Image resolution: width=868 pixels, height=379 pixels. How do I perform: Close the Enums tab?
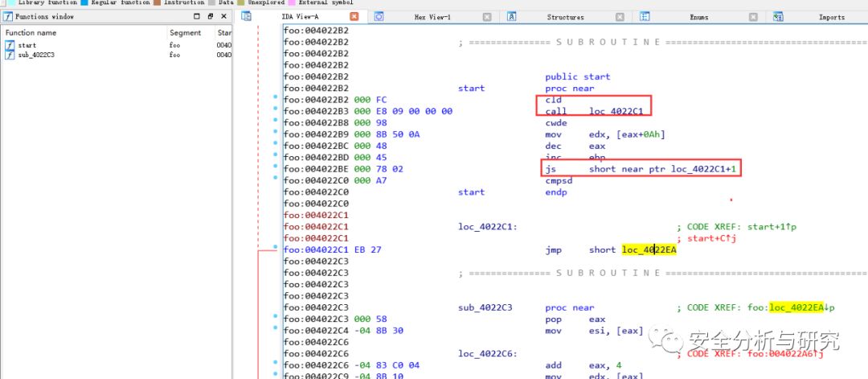pyautogui.click(x=753, y=17)
